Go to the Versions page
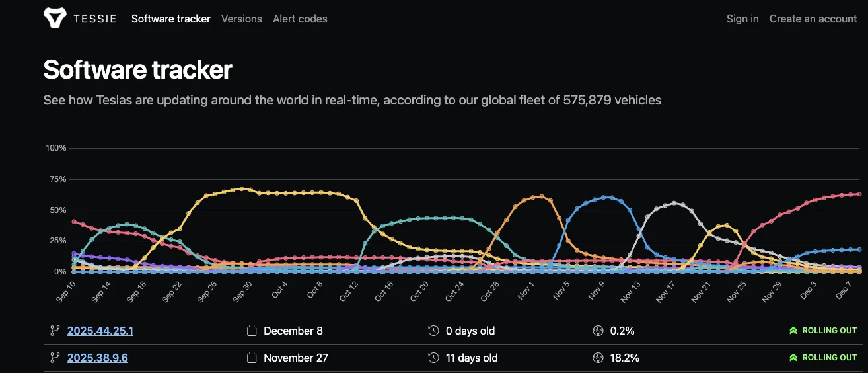This screenshot has height=373, width=868. pos(242,19)
